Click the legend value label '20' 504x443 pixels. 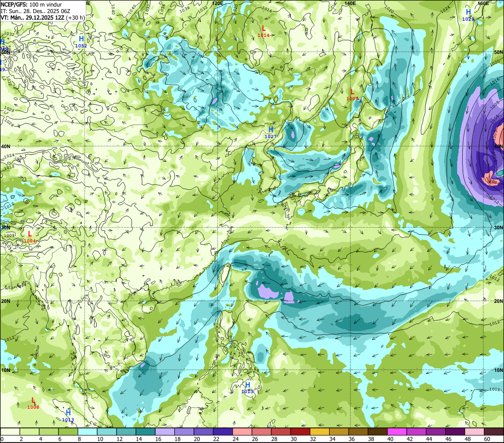tap(197, 439)
